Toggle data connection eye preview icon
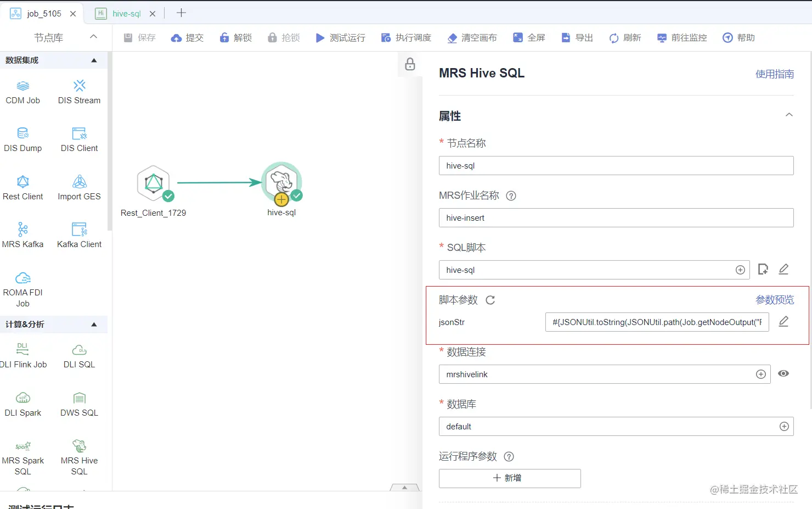The image size is (812, 509). coord(783,373)
